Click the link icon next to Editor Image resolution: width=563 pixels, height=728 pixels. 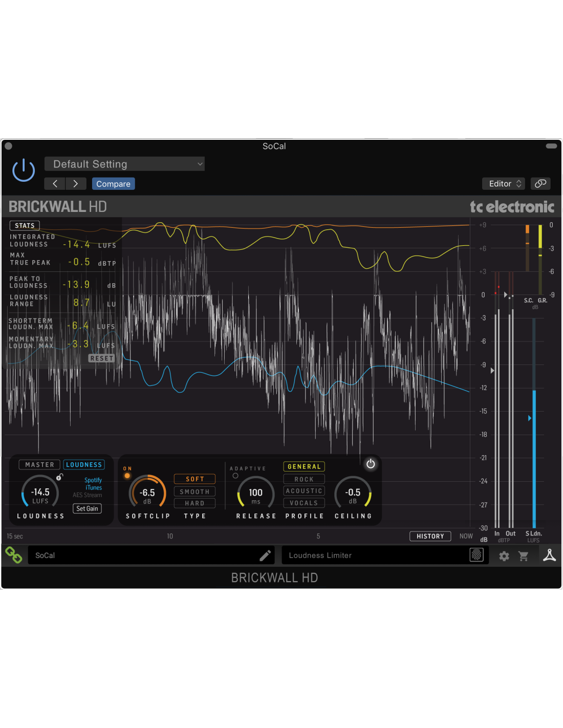click(x=540, y=184)
